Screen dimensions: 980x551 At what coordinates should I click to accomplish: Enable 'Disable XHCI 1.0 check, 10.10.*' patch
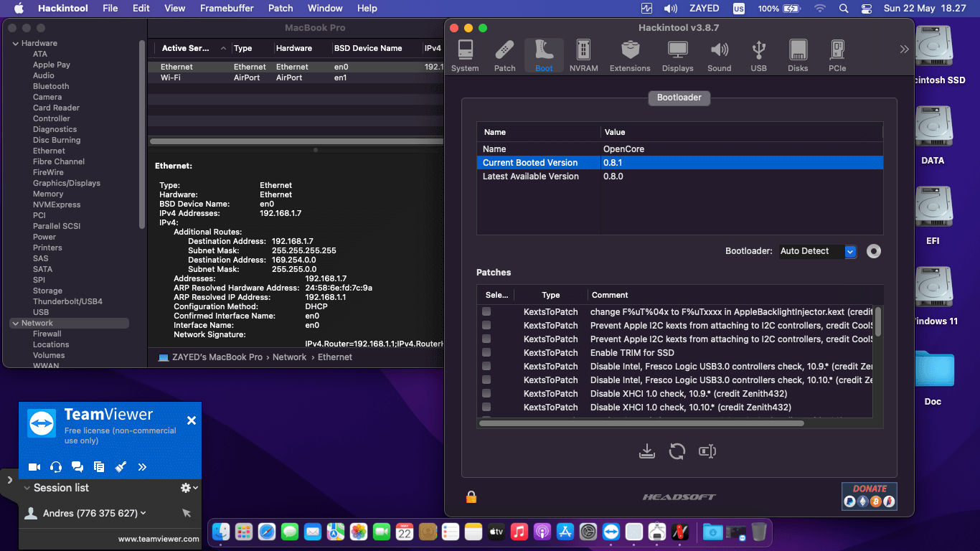[486, 408]
